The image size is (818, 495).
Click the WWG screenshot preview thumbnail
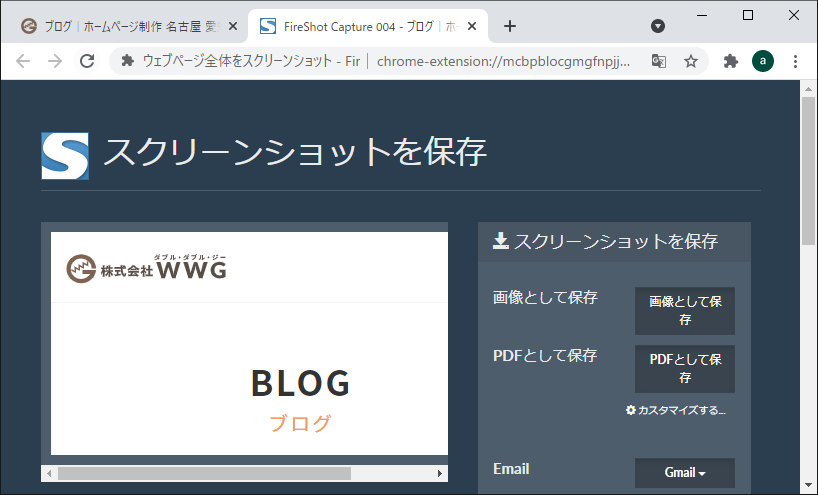tap(249, 343)
